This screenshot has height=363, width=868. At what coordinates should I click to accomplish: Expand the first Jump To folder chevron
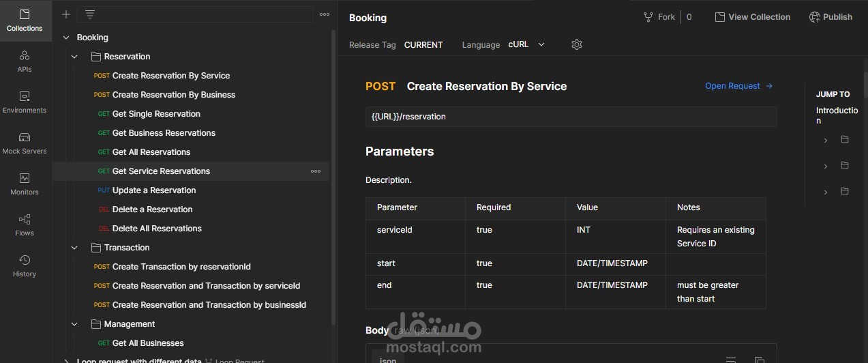coord(826,140)
